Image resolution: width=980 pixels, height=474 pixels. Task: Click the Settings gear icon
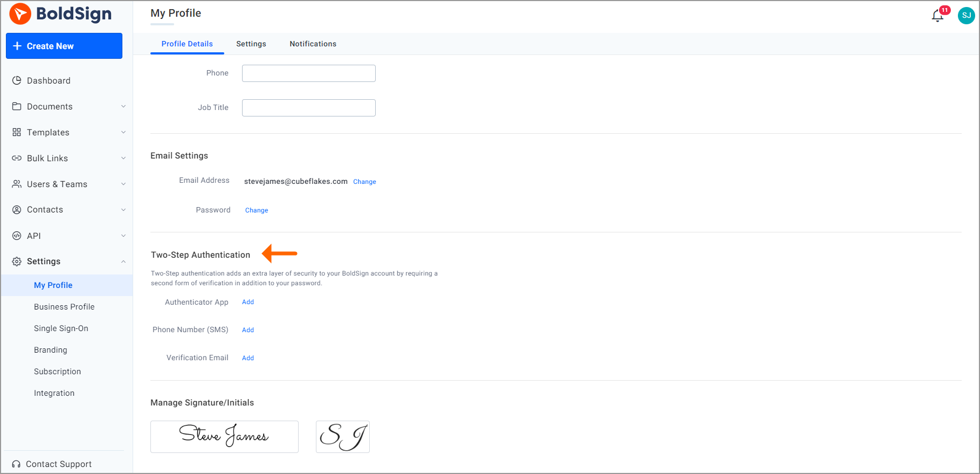[17, 262]
